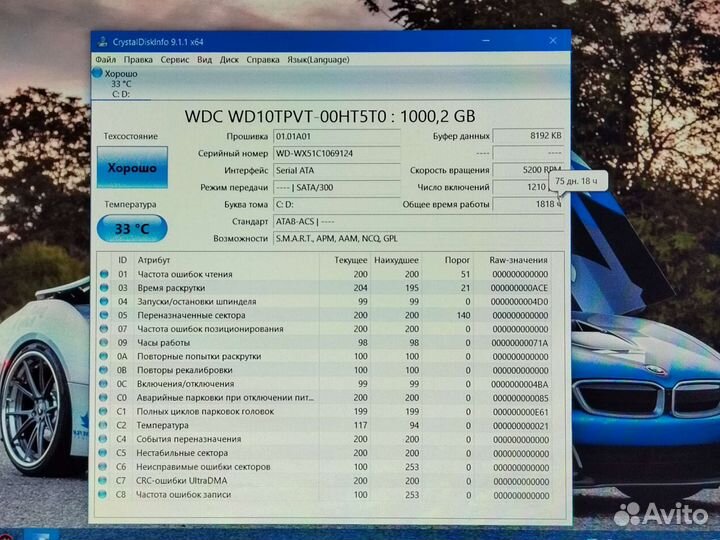The image size is (720, 540).
Task: Open the Язык(Language) menu
Action: coord(318,60)
